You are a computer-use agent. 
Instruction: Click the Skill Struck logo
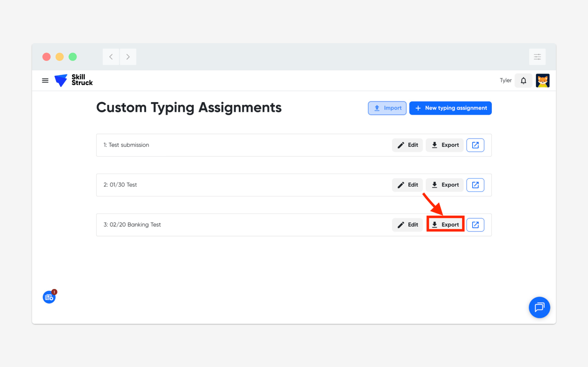73,80
